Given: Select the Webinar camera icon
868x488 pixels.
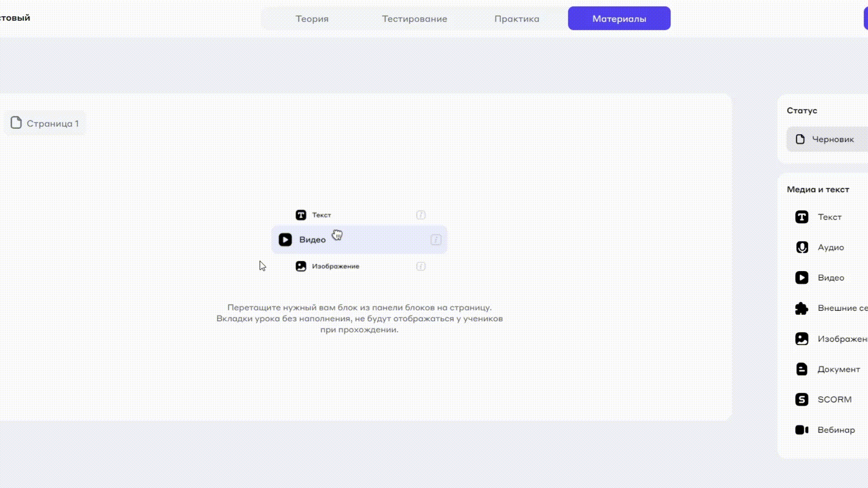Looking at the screenshot, I should [802, 430].
